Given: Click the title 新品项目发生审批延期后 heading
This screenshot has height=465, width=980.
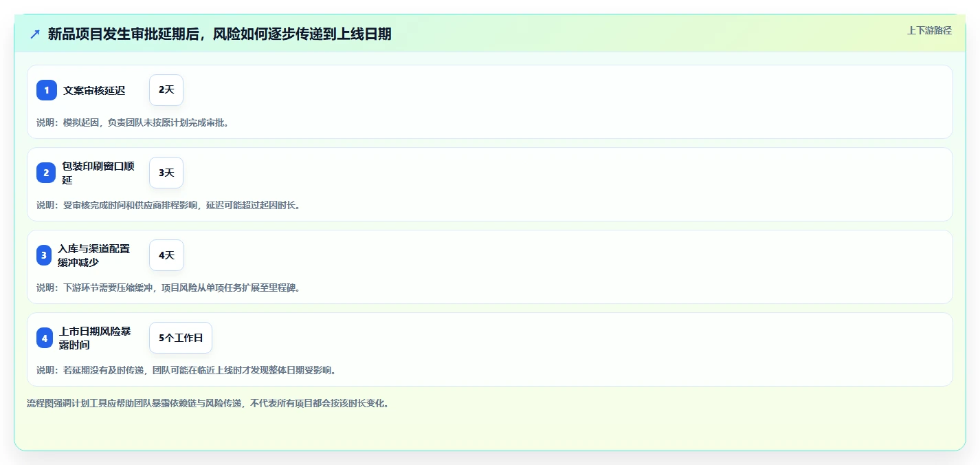Looking at the screenshot, I should 220,34.
